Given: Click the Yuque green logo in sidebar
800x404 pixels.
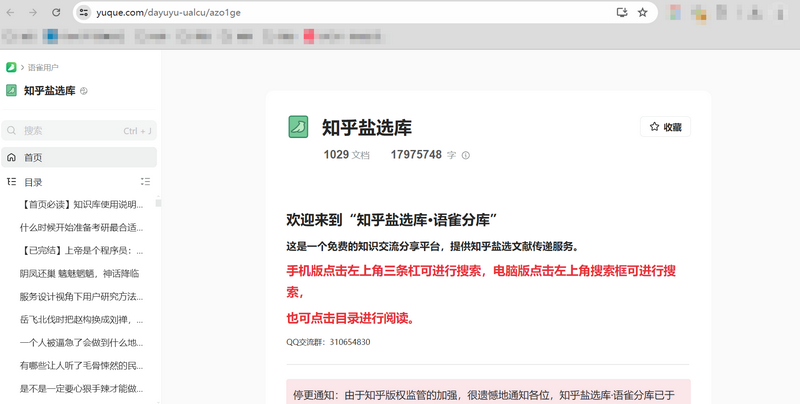Looking at the screenshot, I should (11, 67).
